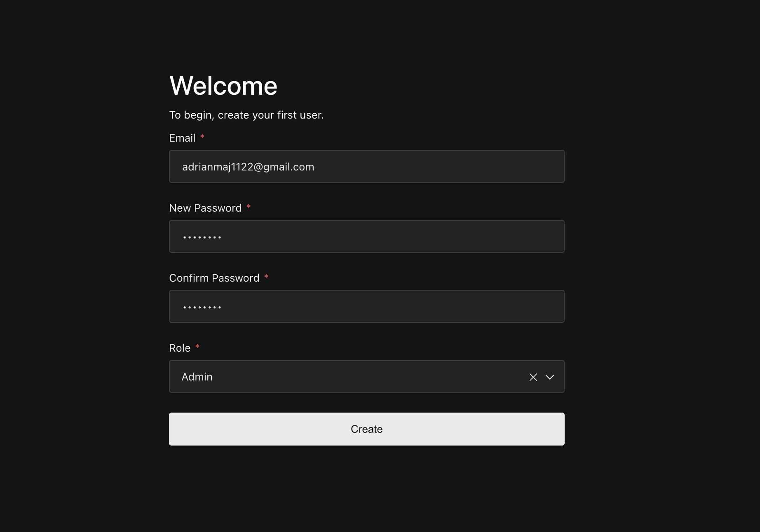760x532 pixels.
Task: Click the Email label
Action: (x=182, y=138)
